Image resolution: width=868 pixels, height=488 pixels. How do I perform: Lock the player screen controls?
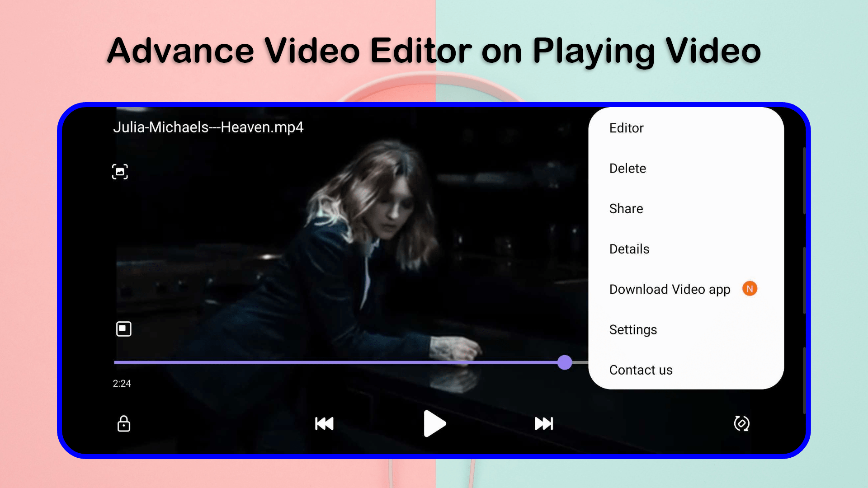tap(123, 424)
